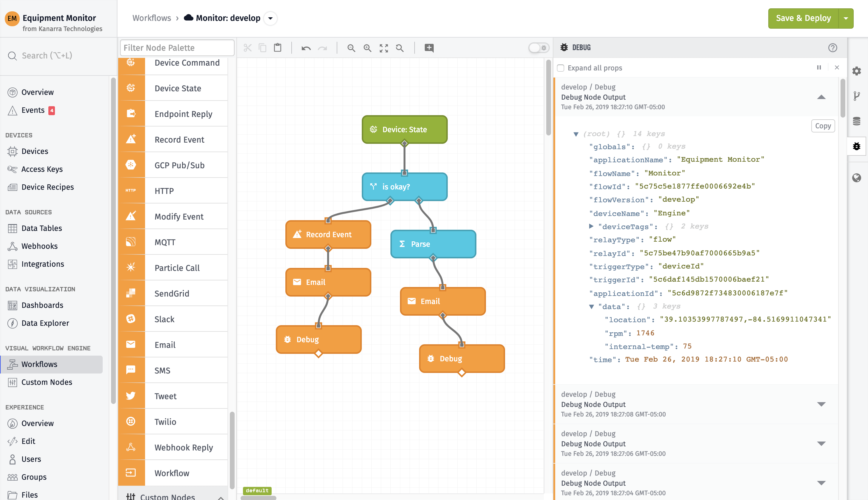Open the versions branch icon
868x500 pixels.
tap(857, 96)
